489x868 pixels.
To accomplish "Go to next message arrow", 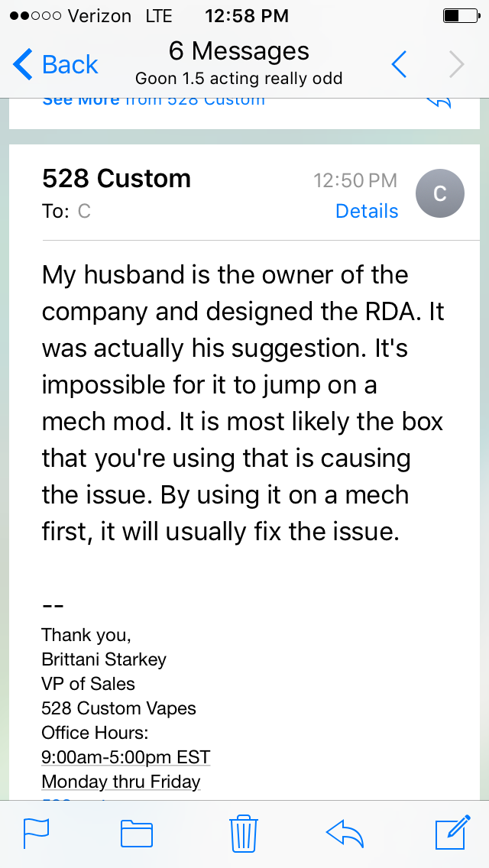I will [x=456, y=65].
